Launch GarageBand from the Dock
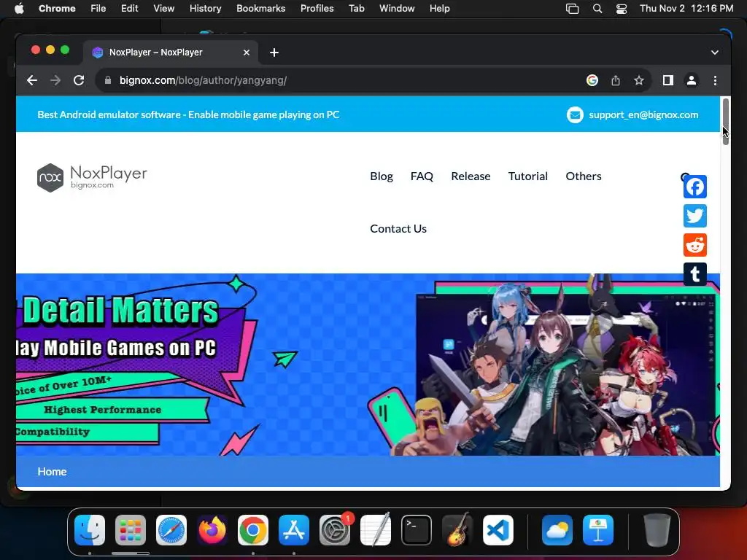 457,529
